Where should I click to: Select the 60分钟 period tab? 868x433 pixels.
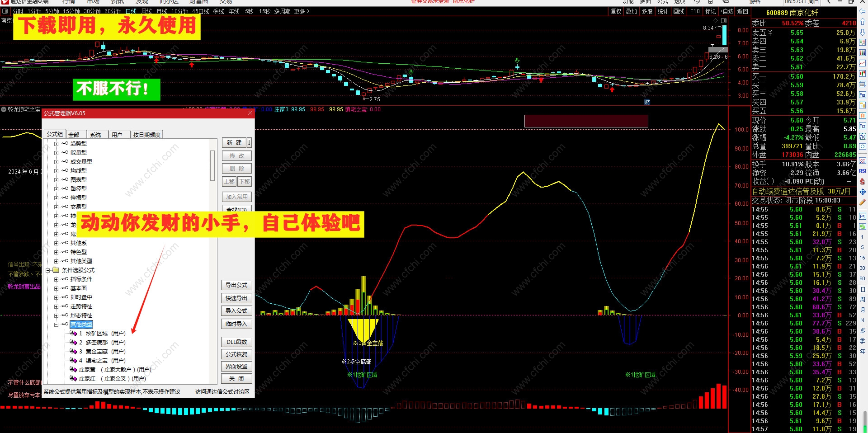coord(113,11)
